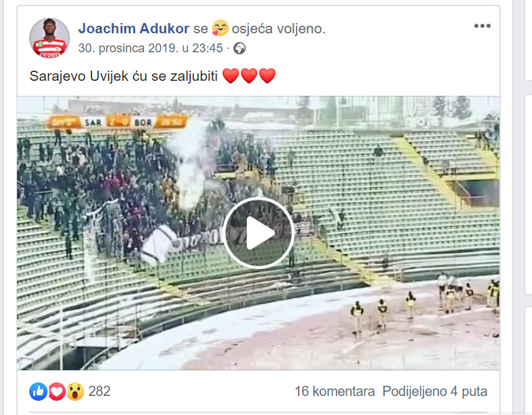Viewport: 532px width, 415px height.
Task: Click the red hearts in the post text
Action: 248,76
